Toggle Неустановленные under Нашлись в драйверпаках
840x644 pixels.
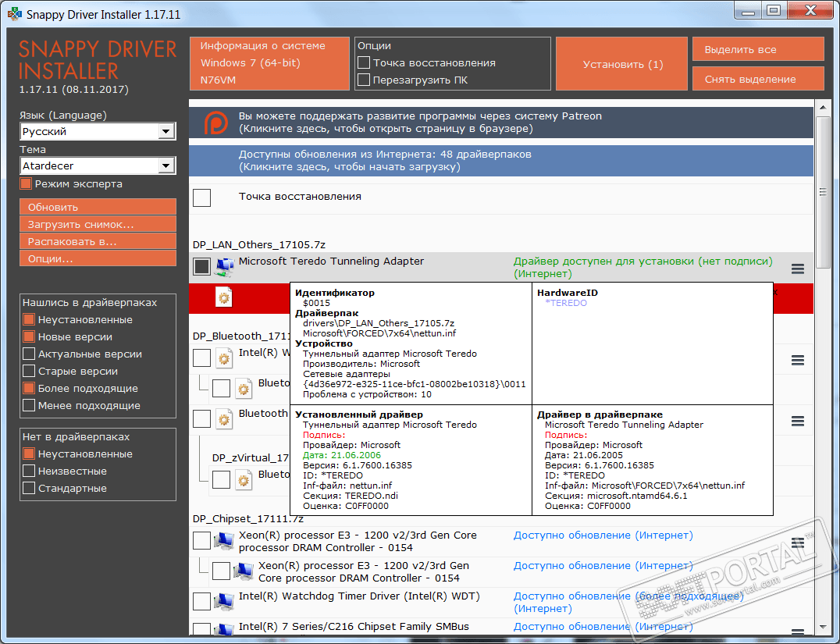(29, 320)
